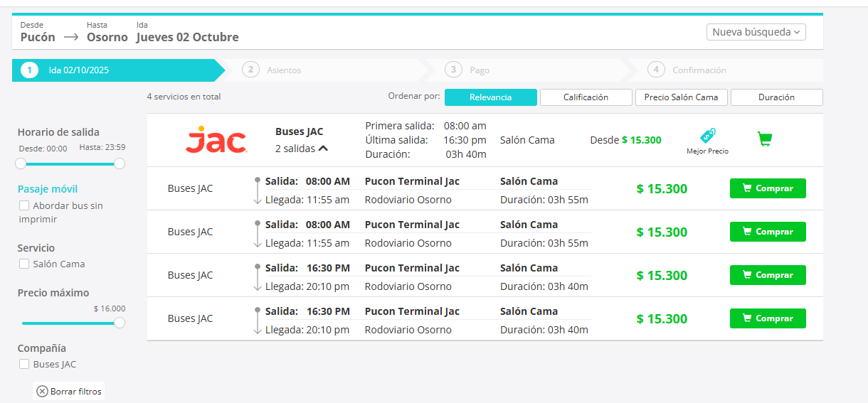868x403 pixels.
Task: Select step 3 Pago
Action: pyautogui.click(x=467, y=70)
